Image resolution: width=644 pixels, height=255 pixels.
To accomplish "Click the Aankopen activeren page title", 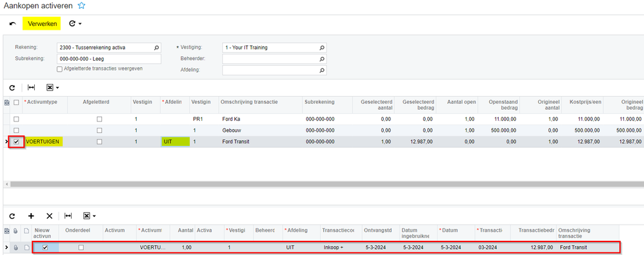I will 38,6.
